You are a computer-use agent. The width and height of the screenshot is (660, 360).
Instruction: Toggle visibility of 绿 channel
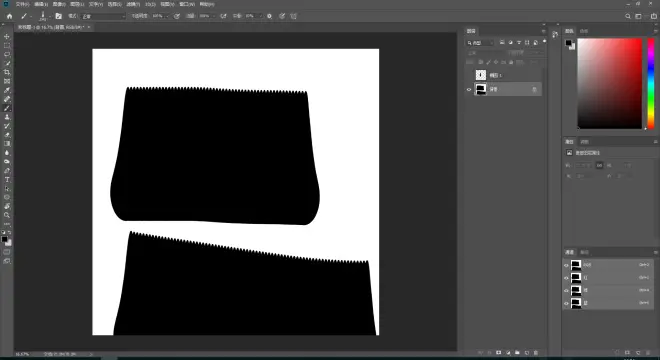coord(566,291)
